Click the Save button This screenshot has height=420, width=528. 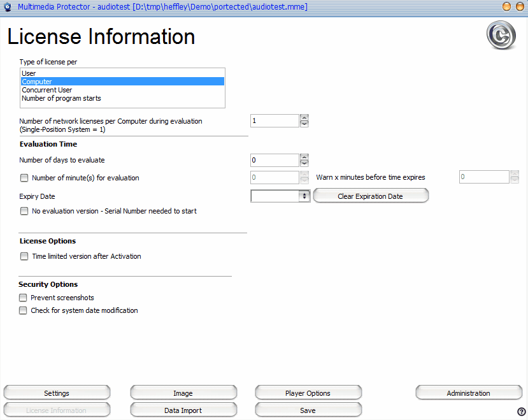point(308,410)
